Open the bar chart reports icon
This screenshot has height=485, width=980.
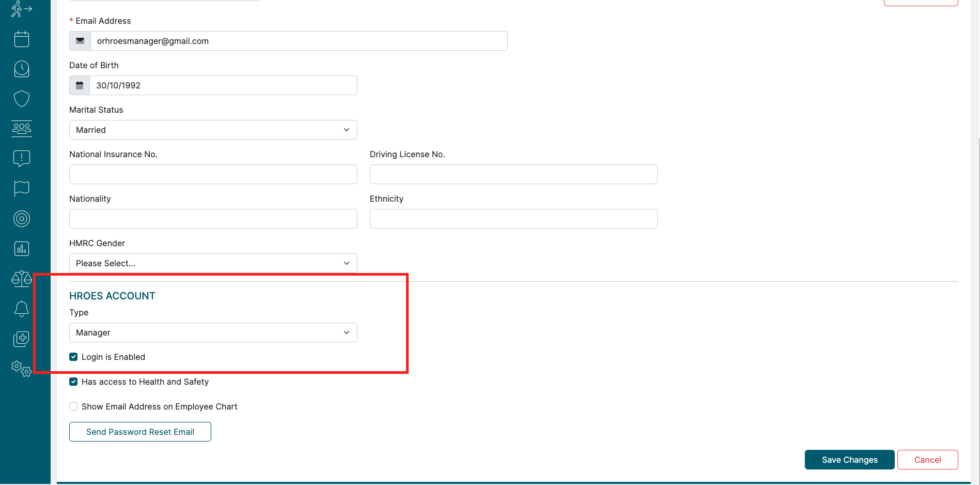pyautogui.click(x=22, y=249)
